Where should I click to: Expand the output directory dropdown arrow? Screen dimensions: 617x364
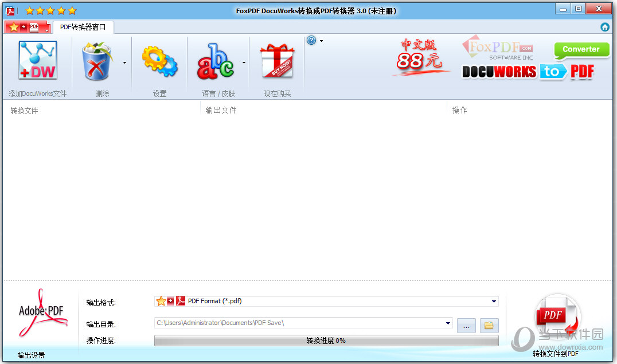[x=448, y=323]
